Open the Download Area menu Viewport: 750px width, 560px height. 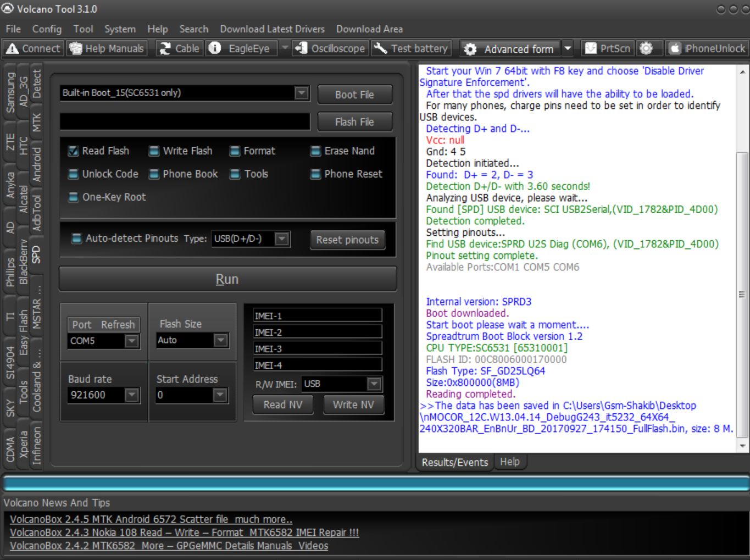coord(369,29)
